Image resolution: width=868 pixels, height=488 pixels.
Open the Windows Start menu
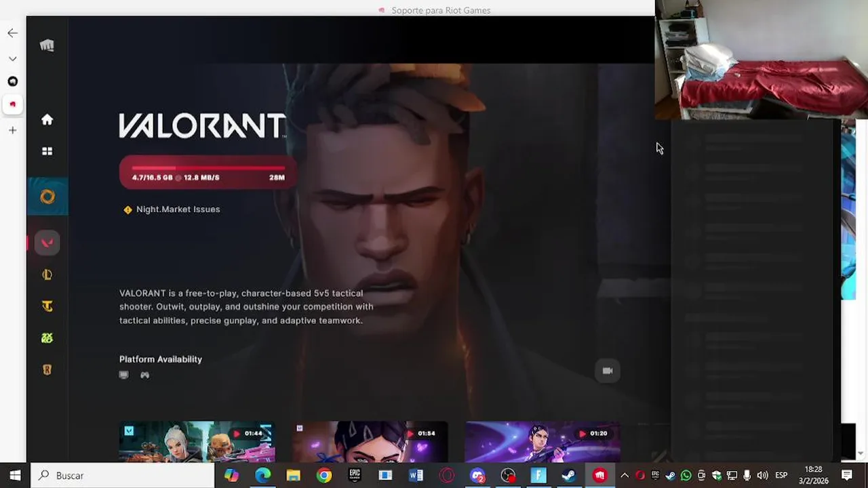point(15,476)
